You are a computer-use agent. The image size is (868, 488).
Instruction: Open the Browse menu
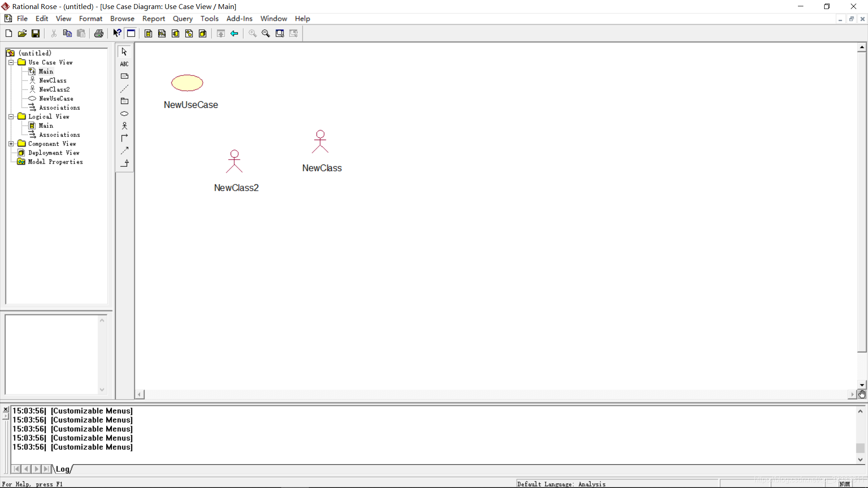click(122, 19)
